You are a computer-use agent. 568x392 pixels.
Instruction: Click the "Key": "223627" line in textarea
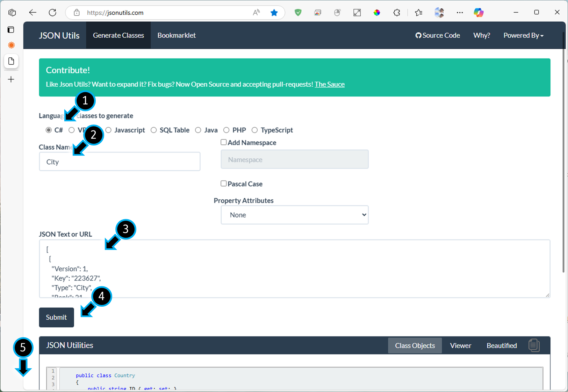(76, 278)
